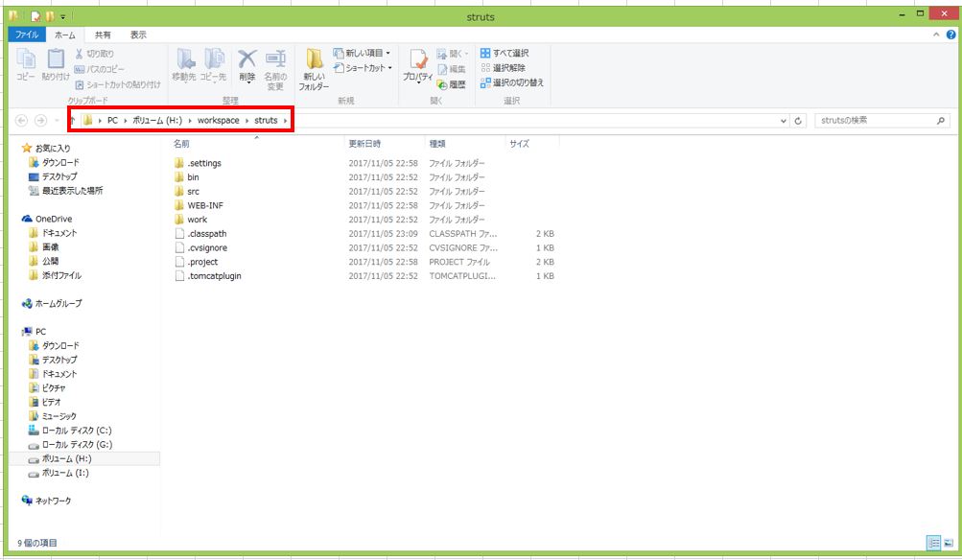Select Local Disk (C:) in navigation pane
The image size is (962, 560).
(x=77, y=431)
